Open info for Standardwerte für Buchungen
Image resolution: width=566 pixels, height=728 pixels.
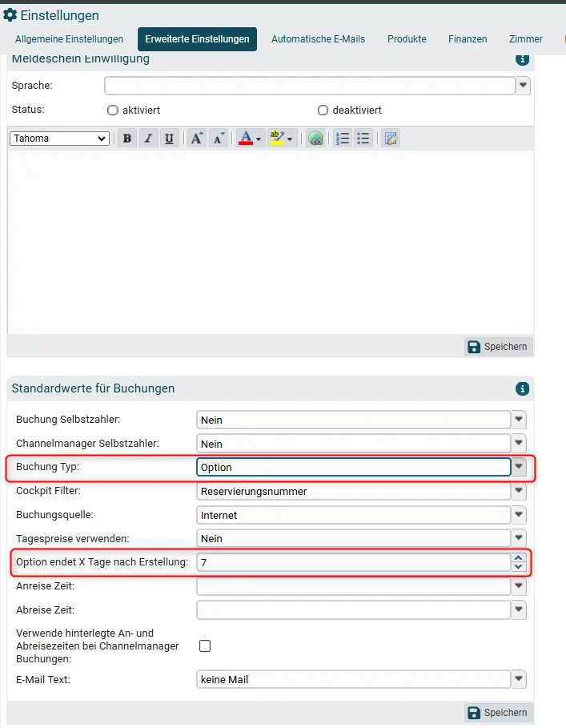click(523, 388)
